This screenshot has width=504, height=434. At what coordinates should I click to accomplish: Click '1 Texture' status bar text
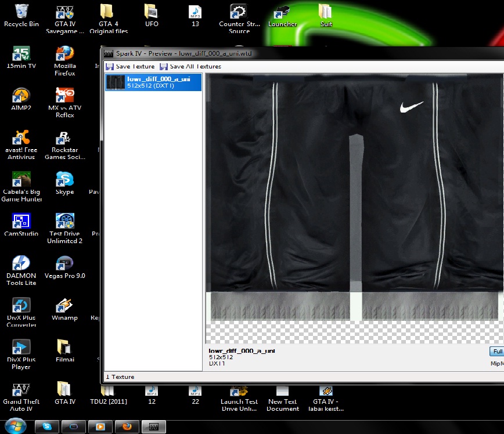[120, 377]
